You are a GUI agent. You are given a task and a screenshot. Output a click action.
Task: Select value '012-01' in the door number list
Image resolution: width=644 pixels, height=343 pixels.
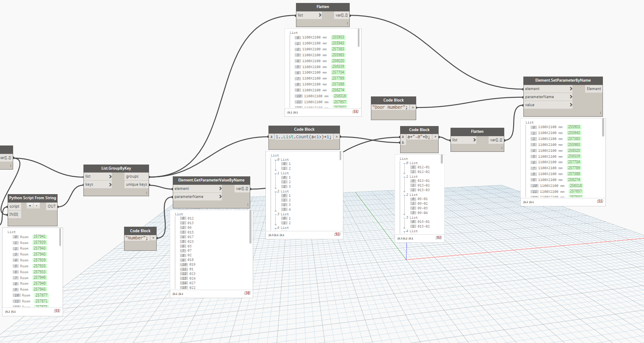[423, 167]
